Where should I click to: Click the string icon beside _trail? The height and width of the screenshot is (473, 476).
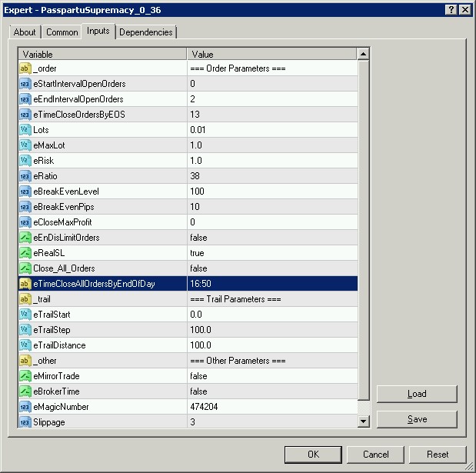25,299
